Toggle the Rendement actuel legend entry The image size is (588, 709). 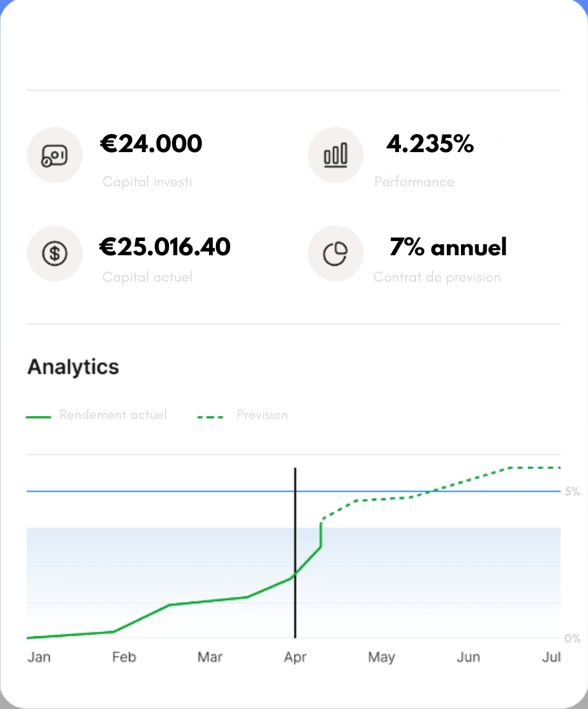pos(97,415)
